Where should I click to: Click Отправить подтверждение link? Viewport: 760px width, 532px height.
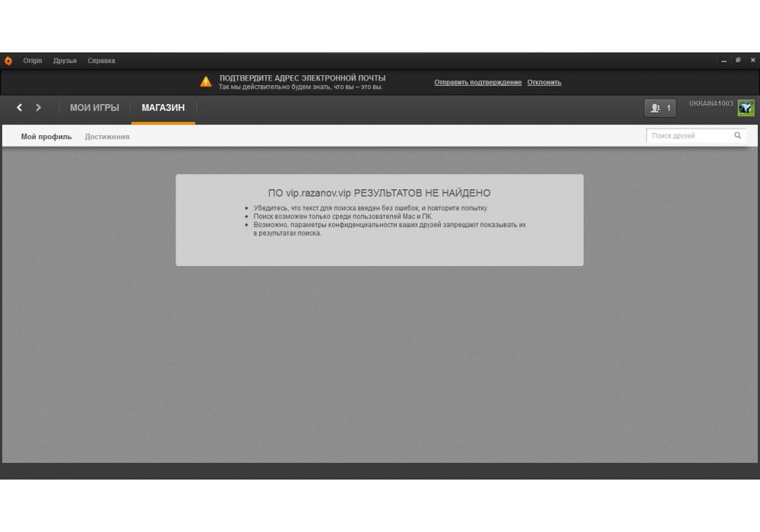pos(478,82)
